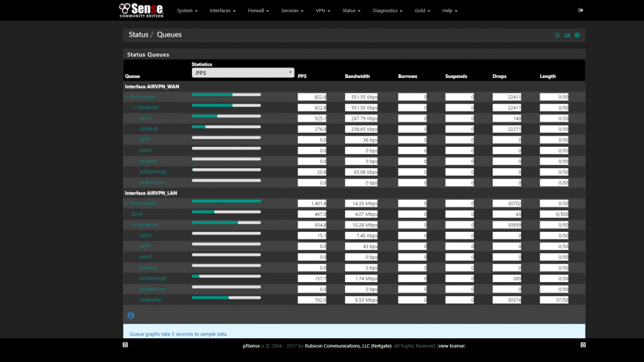Open the Diagnostics menu
The width and height of the screenshot is (644, 362).
click(387, 11)
